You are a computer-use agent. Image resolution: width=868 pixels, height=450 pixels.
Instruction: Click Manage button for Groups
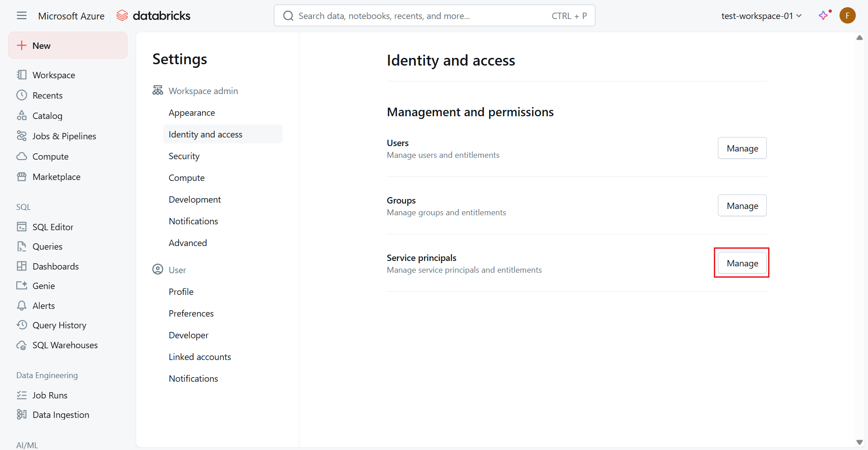coord(742,205)
